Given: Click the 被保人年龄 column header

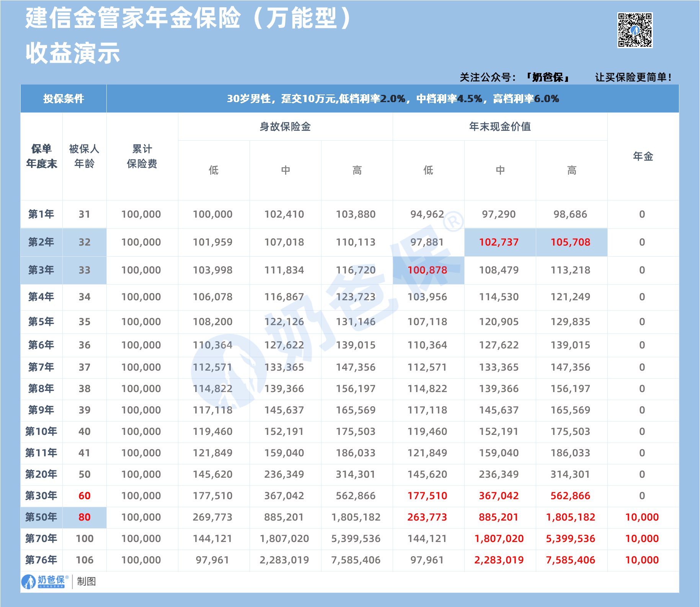Looking at the screenshot, I should (84, 156).
